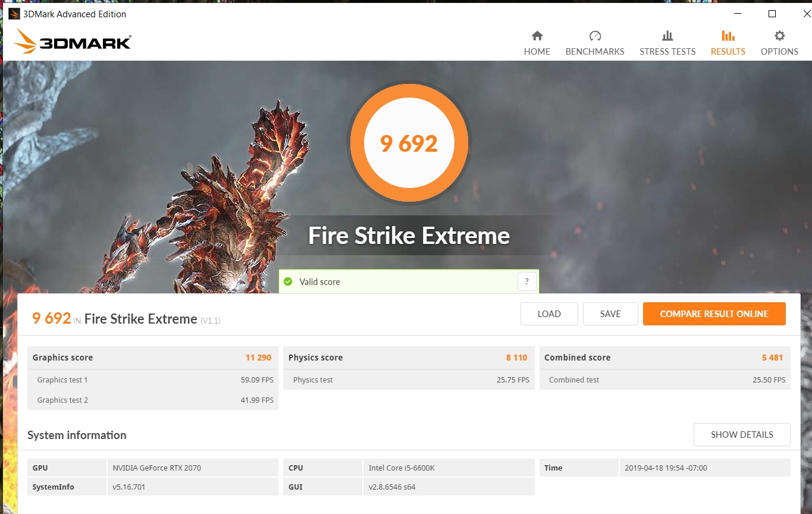Screen dimensions: 812x514
Task: Click the Graphics test 2 row
Action: click(152, 400)
